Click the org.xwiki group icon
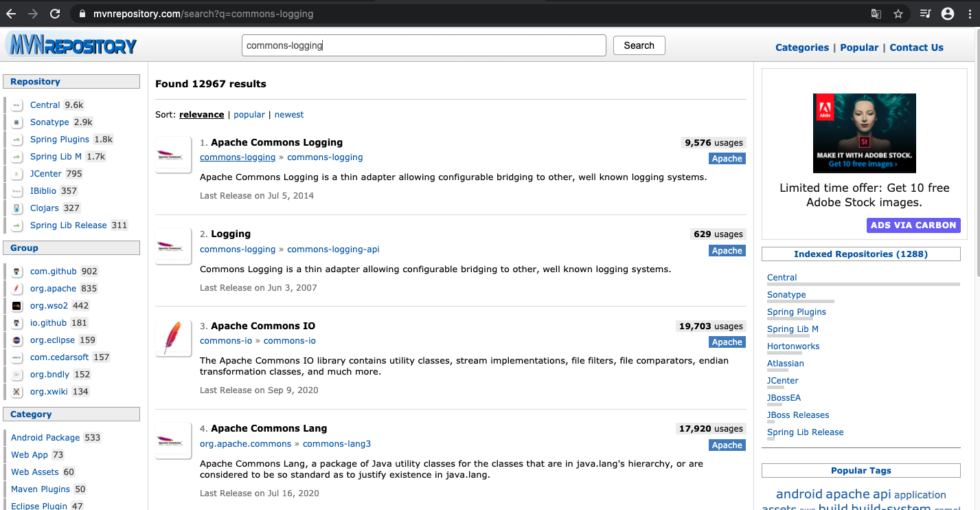Viewport: 980px width, 510px height. (x=17, y=392)
